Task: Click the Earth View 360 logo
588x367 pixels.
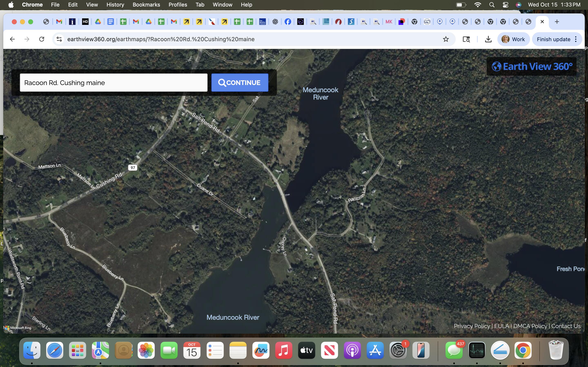Action: pyautogui.click(x=532, y=66)
